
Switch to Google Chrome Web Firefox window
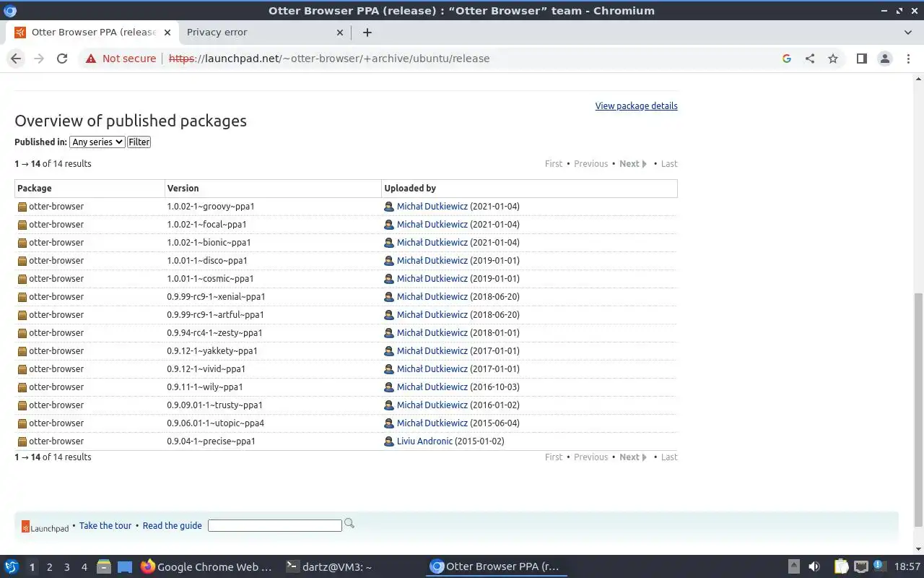(x=206, y=566)
